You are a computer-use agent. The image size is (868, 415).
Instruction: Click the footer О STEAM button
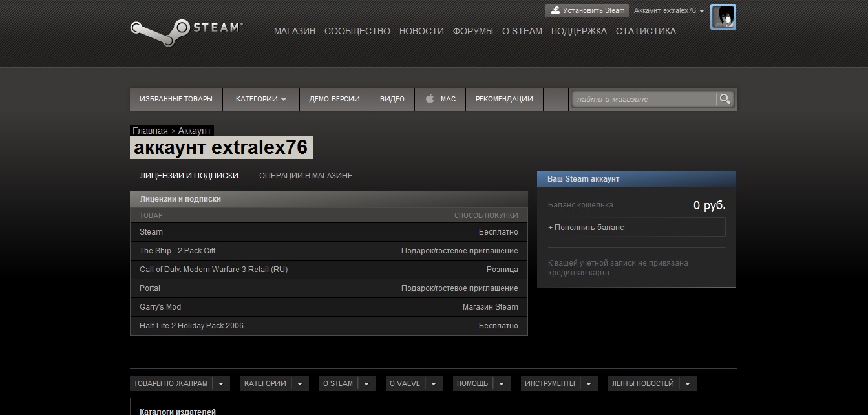tap(338, 383)
